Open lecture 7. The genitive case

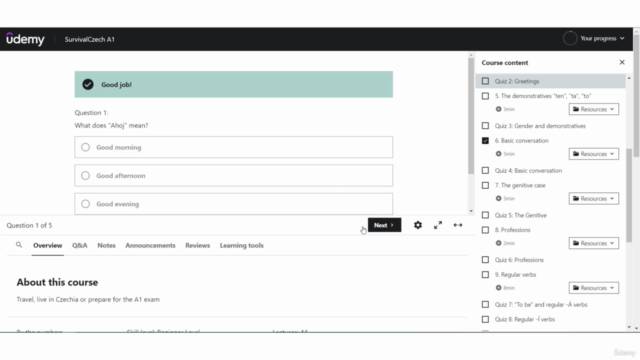520,185
